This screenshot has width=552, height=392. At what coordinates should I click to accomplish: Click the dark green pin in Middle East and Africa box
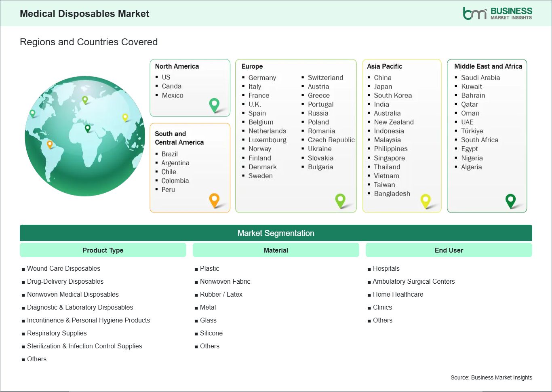(511, 200)
